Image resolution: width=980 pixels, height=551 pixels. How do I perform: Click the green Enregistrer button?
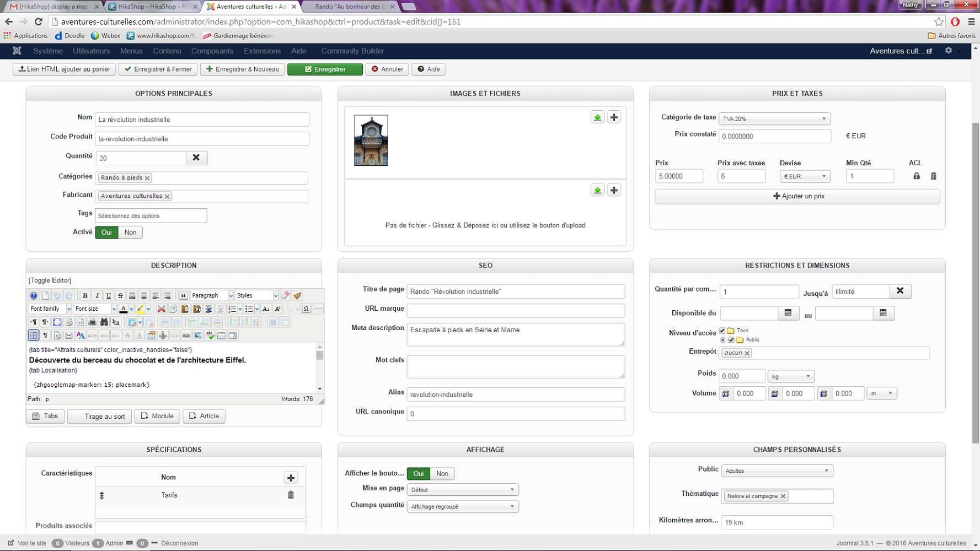[x=325, y=69]
